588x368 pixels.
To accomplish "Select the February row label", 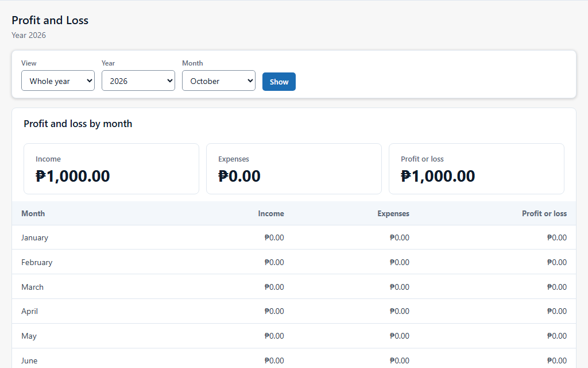I will [x=37, y=262].
